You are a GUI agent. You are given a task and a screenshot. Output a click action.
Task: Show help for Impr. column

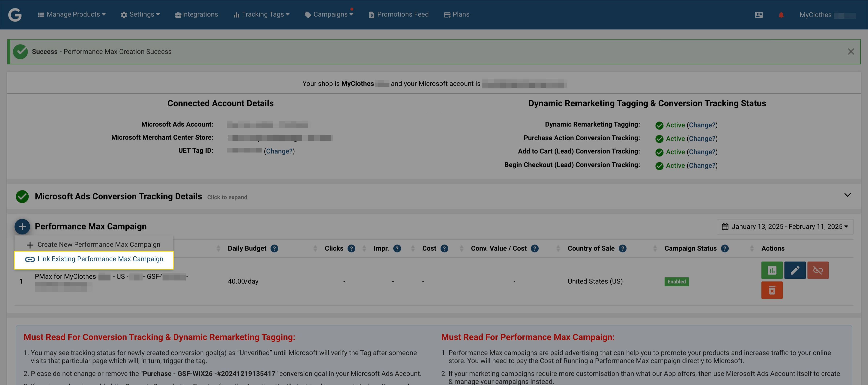[397, 248]
